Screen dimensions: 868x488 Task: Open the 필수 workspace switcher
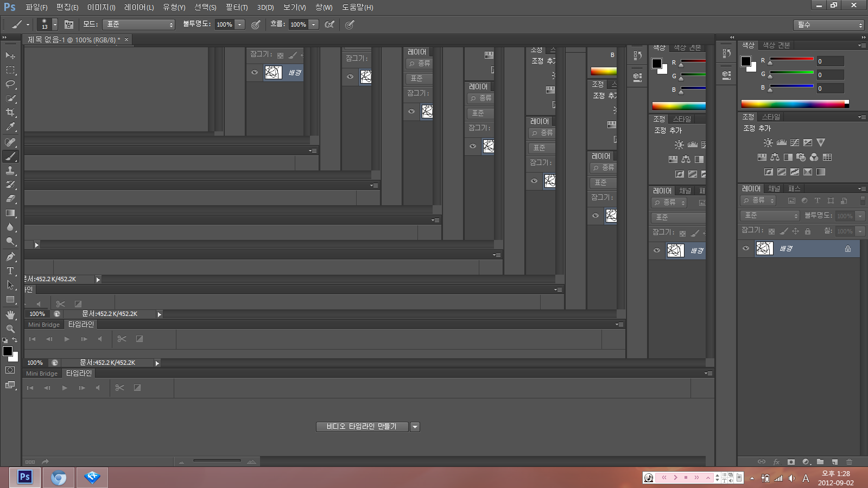[828, 25]
